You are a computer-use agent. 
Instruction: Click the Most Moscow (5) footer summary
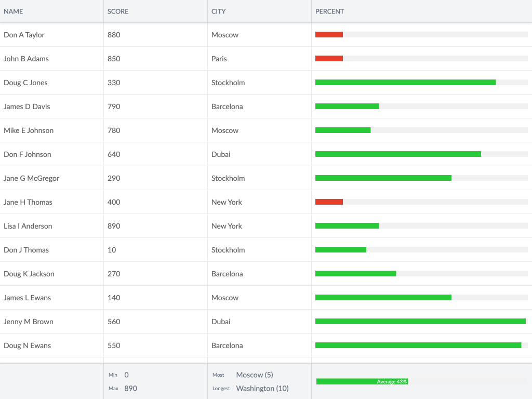[243, 375]
